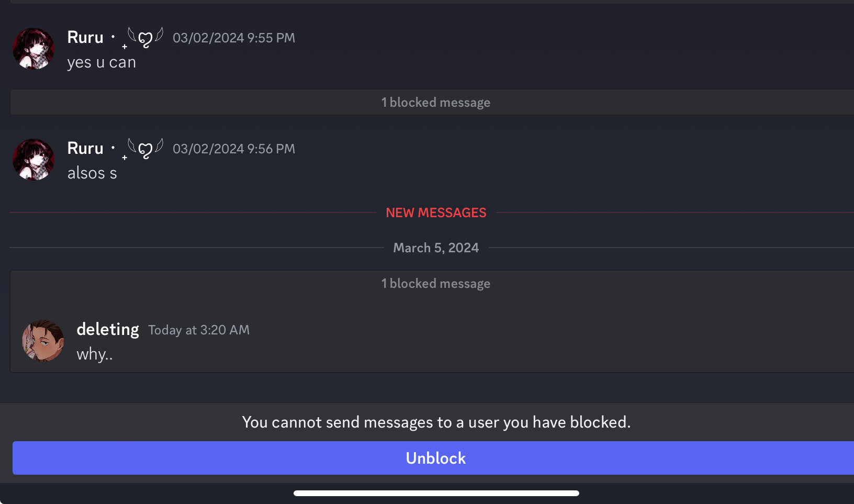This screenshot has width=854, height=504.
Task: Expand the blocked message below "yes u can"
Action: tap(435, 103)
